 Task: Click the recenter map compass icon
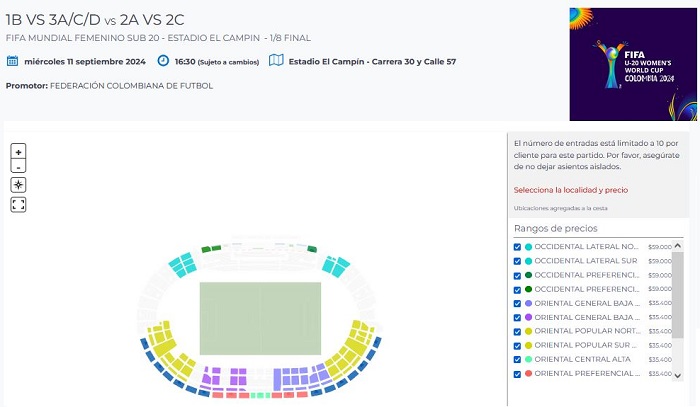tap(18, 185)
